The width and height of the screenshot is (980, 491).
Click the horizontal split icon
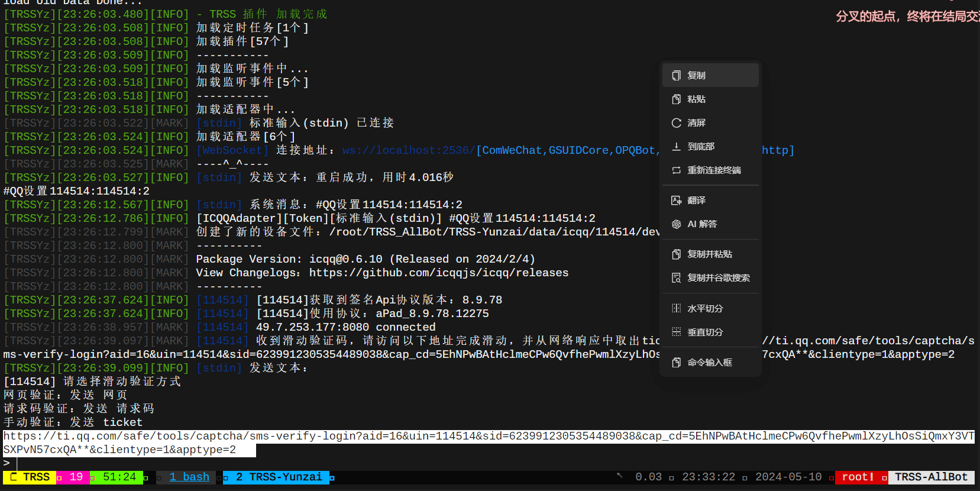click(x=677, y=308)
